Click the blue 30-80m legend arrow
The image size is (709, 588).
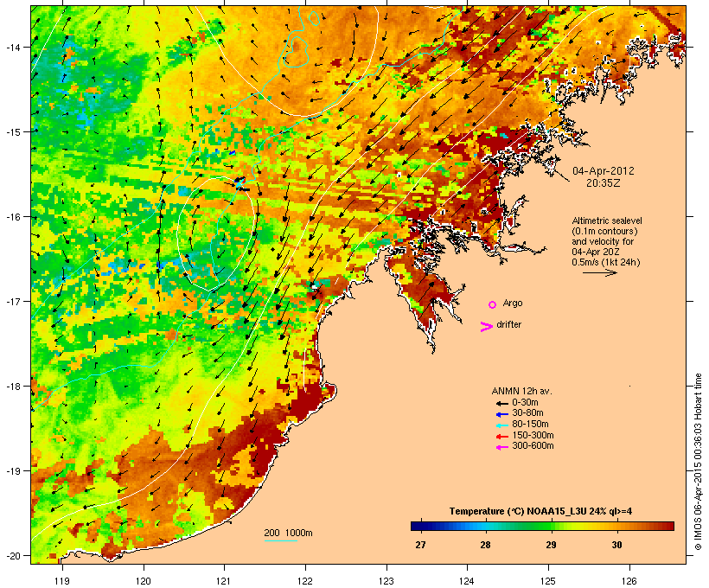pyautogui.click(x=501, y=414)
